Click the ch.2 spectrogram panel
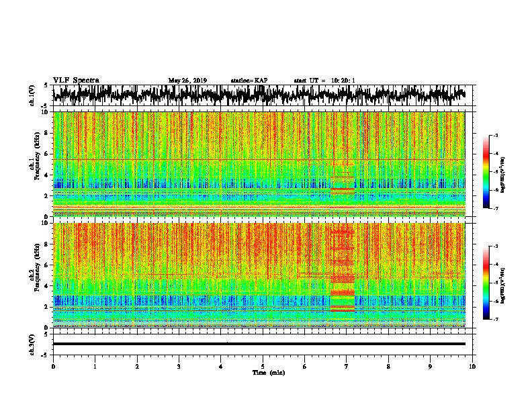 [x=259, y=275]
